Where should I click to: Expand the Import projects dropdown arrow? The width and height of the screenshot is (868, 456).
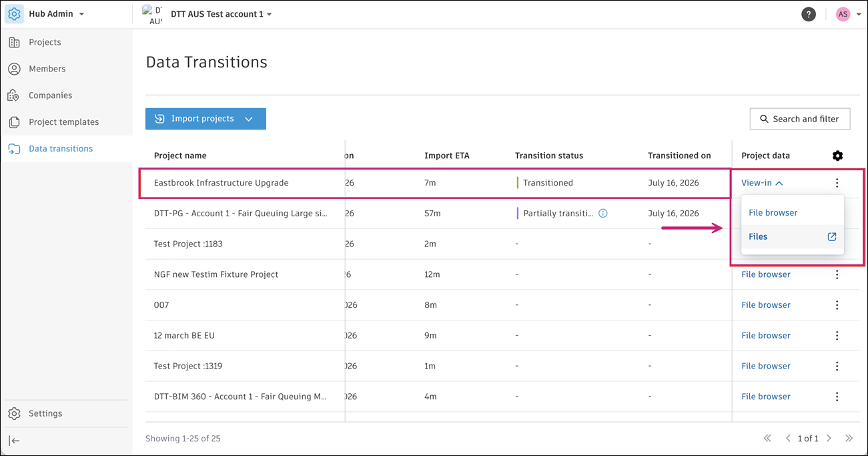click(249, 119)
